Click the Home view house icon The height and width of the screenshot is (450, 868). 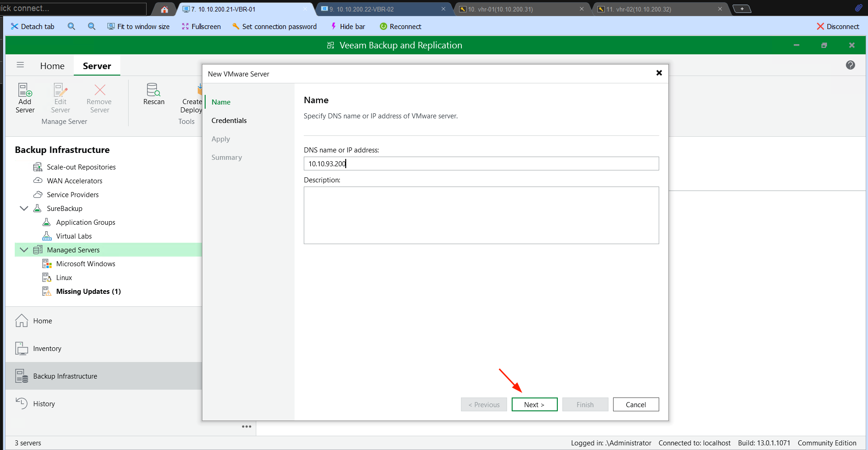pos(22,321)
